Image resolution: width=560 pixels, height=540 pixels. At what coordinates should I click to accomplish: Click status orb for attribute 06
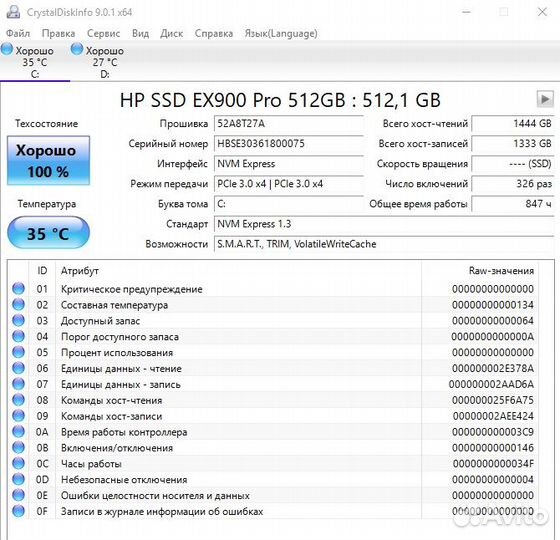19,368
